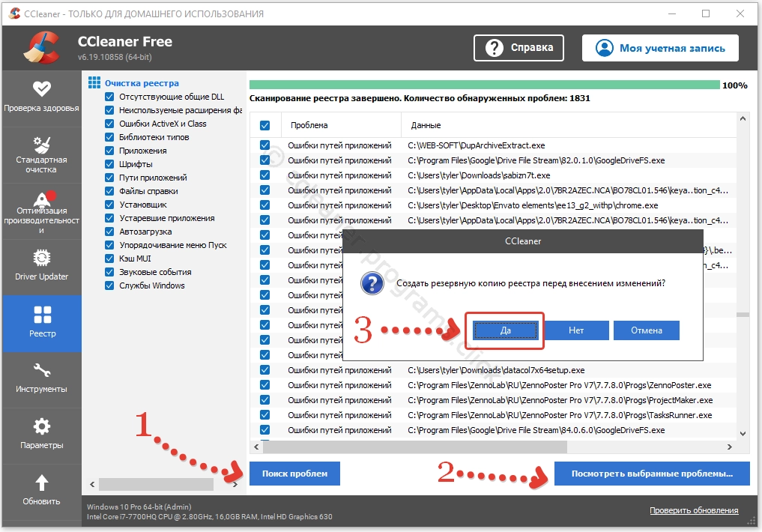Screen dimensions: 762x532
Task: Click the Registry grid icon
Action: [42, 315]
